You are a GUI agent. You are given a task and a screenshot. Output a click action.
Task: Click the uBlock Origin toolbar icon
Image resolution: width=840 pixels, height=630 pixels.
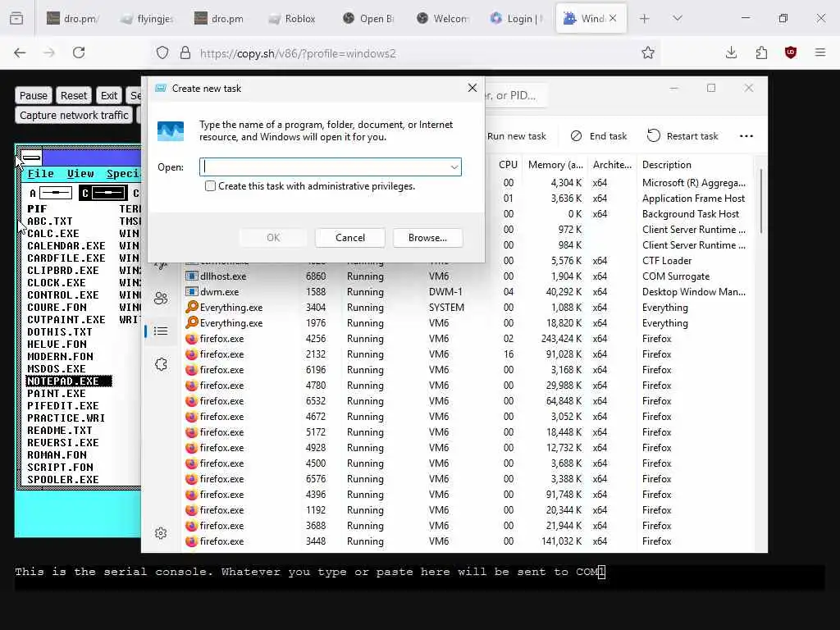[791, 52]
